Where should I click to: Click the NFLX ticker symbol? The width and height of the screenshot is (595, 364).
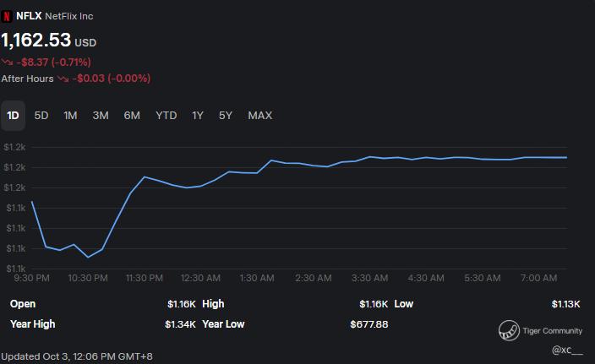[x=29, y=16]
